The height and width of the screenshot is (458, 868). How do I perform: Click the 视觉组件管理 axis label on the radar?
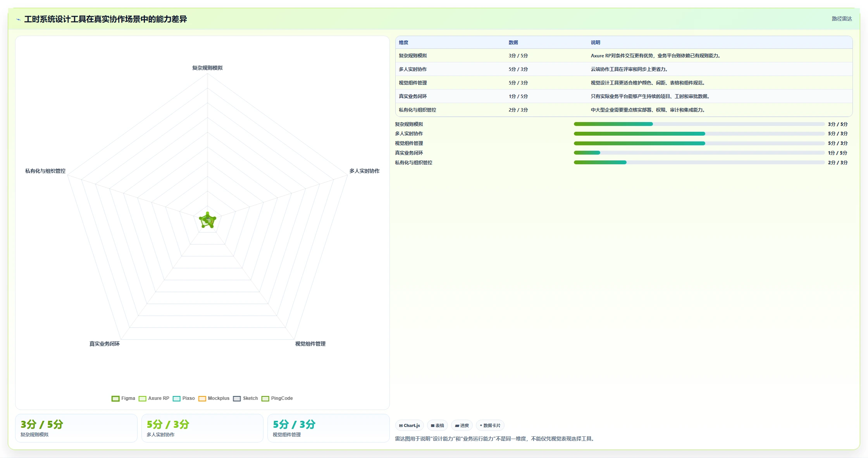[x=310, y=344]
